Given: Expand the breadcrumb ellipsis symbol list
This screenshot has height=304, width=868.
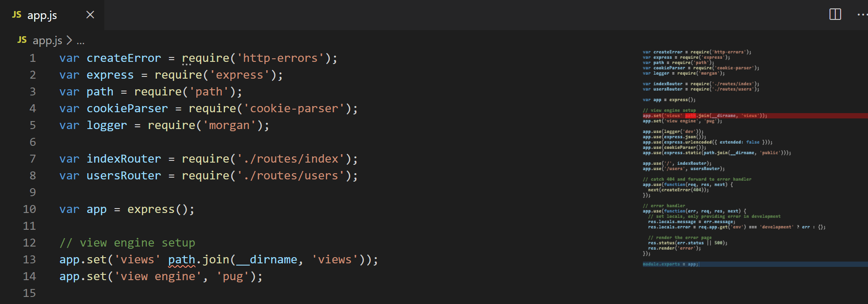Looking at the screenshot, I should pyautogui.click(x=80, y=41).
